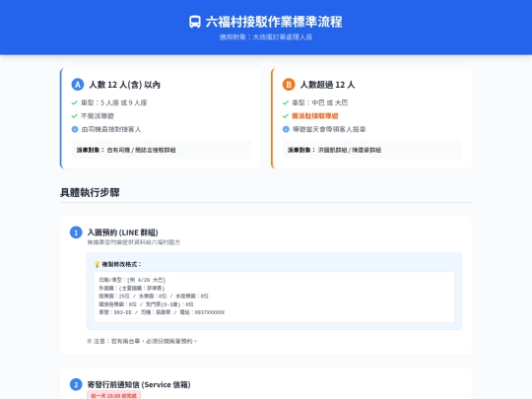Click the 適用對象 subtitle under the title
Screen dimensions: 532x399
pos(266,37)
